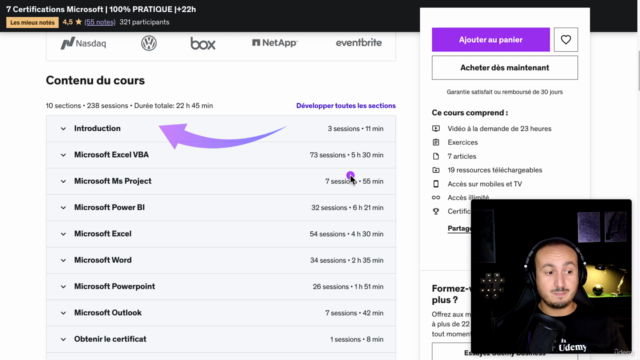Click the Exercices icon
The width and height of the screenshot is (640, 360).
tap(436, 142)
